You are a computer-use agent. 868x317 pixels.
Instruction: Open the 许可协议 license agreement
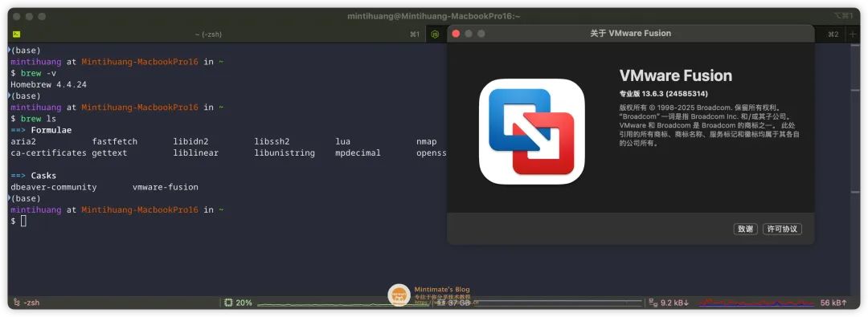pyautogui.click(x=782, y=229)
